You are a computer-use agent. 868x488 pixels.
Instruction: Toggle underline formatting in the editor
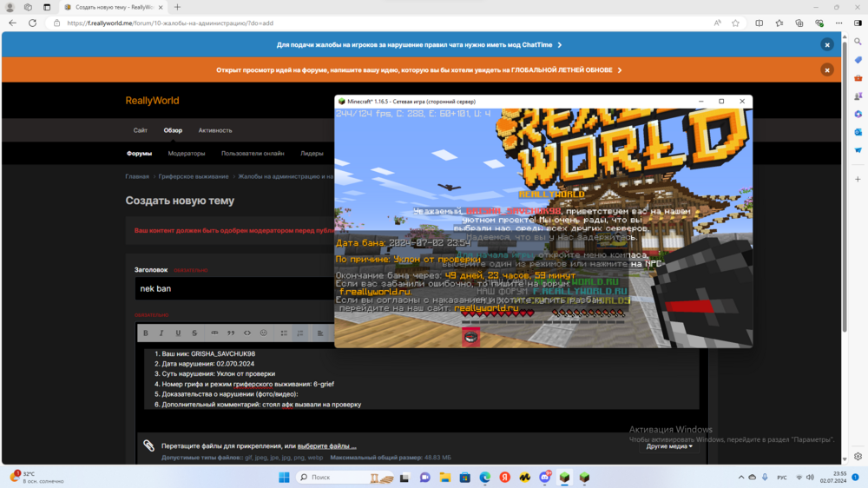tap(178, 333)
